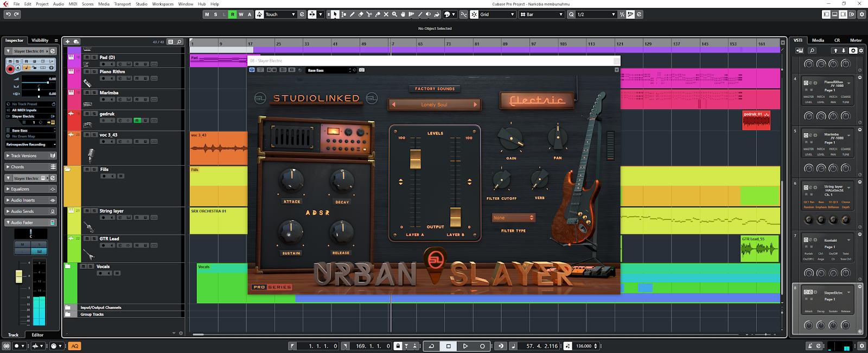Select the Glue tool
Screen dimensions: 868x353
coord(378,15)
